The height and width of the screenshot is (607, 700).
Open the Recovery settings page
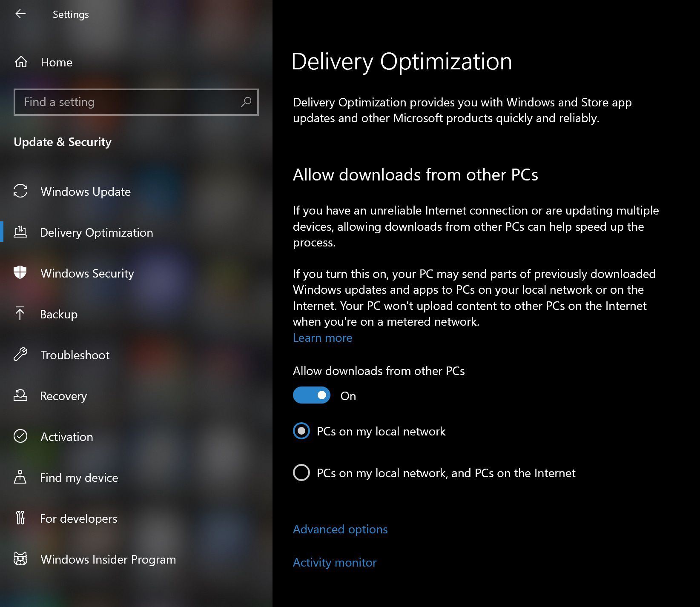63,396
